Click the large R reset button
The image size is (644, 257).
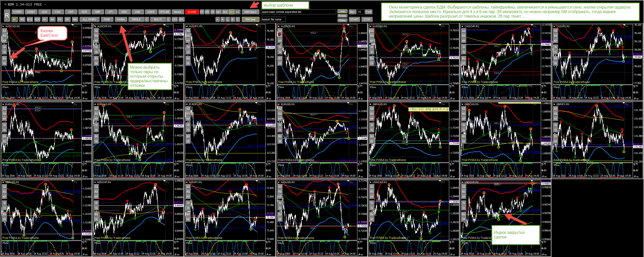(x=7, y=16)
